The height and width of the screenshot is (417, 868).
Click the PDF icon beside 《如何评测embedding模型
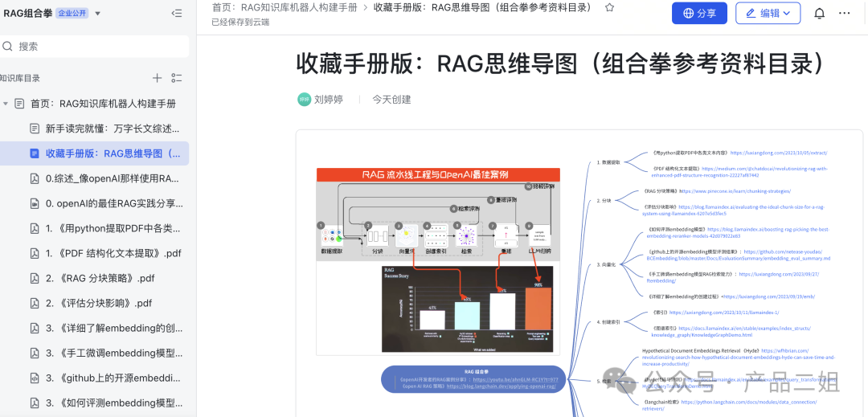coord(35,403)
